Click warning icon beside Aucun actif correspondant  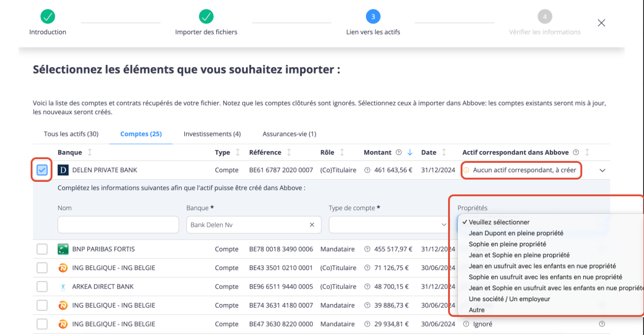(467, 170)
